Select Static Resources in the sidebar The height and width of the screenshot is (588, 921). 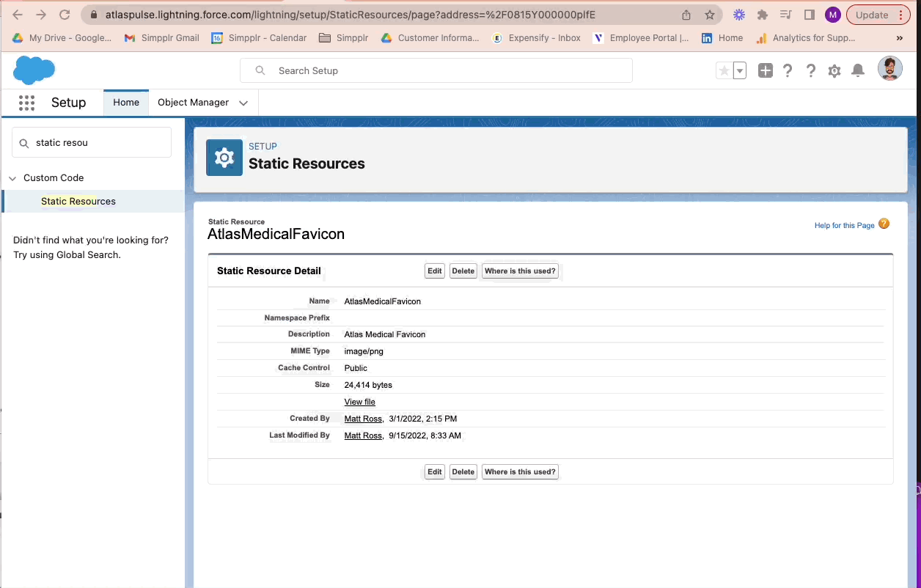pos(78,201)
